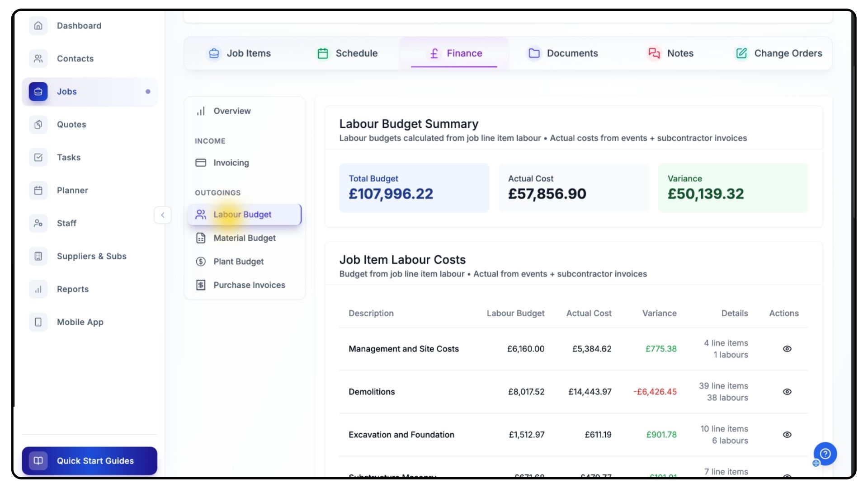
Task: Open Suppliers & Subs building icon
Action: pyautogui.click(x=38, y=256)
